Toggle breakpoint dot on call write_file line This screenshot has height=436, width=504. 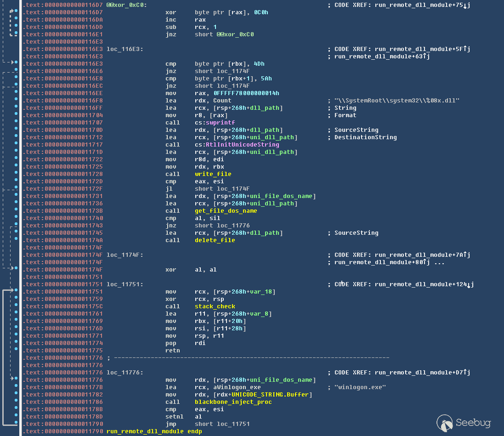(17, 174)
